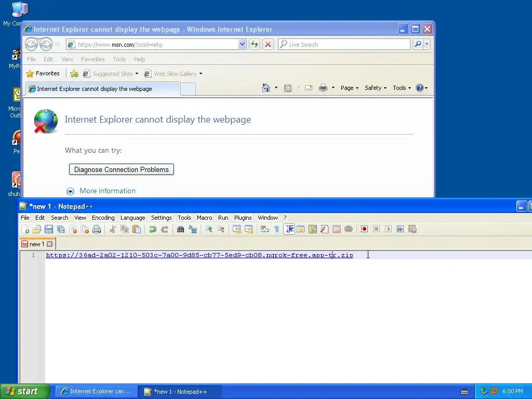
Task: Open Page dropdown menu in IE
Action: 350,88
